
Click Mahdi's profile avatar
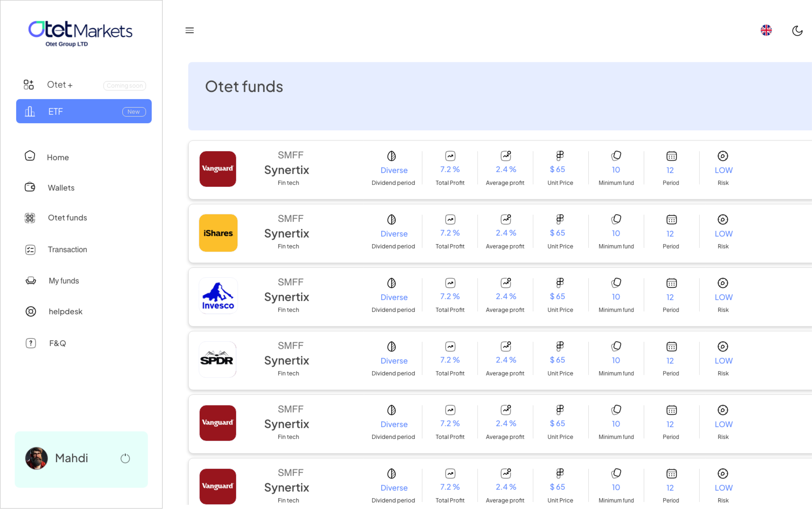click(37, 458)
